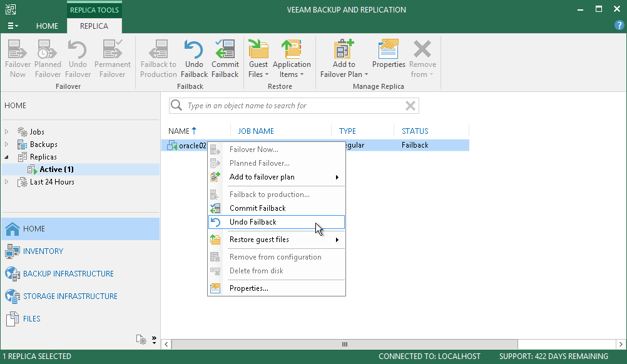Select the REPLICA ribbon tab
This screenshot has height=364, width=627.
pos(94,26)
